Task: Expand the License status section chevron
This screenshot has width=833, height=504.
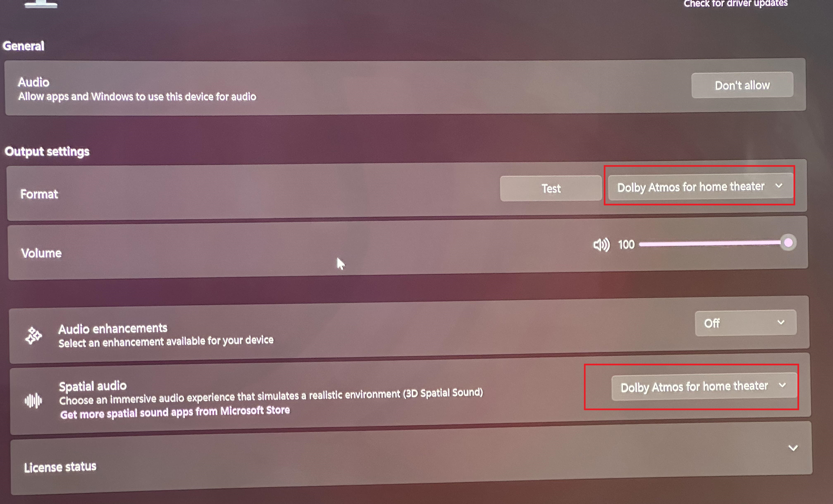Action: 793,448
